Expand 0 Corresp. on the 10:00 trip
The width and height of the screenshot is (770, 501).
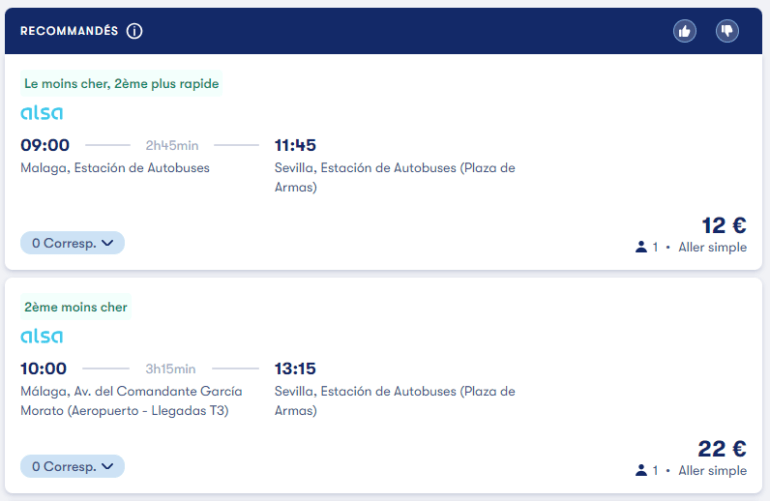72,466
